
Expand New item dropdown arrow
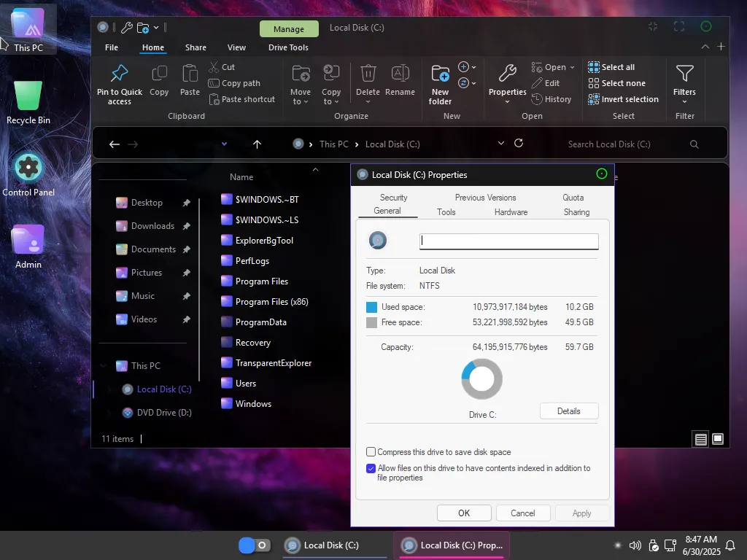(473, 67)
